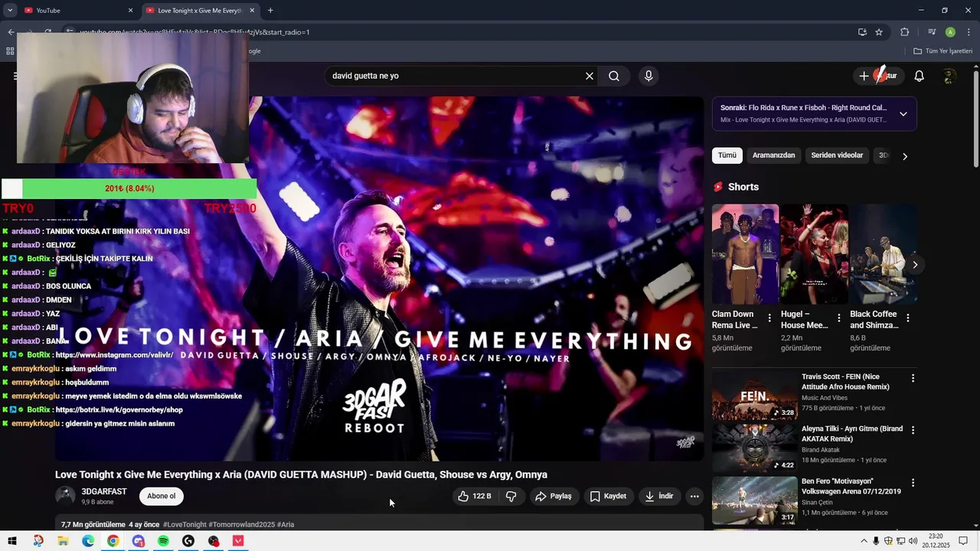The height and width of the screenshot is (551, 980).
Task: Open options for Hugel House Mee short
Action: [838, 318]
